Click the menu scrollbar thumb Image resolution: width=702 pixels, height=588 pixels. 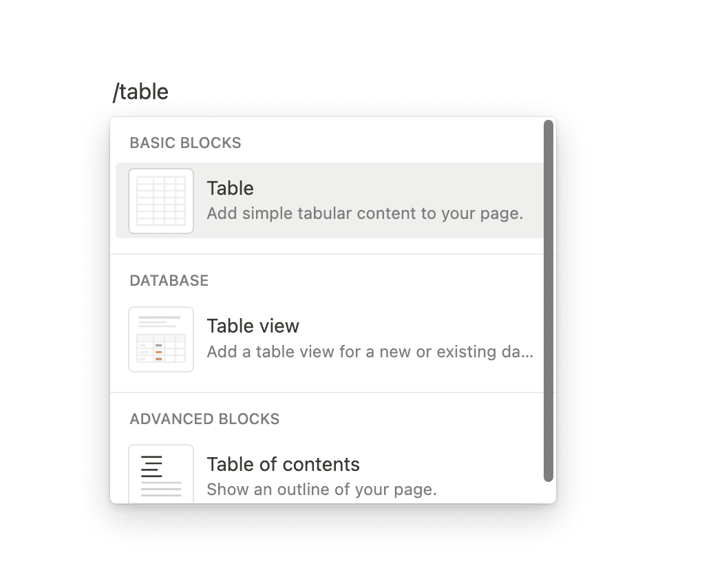pos(549,303)
